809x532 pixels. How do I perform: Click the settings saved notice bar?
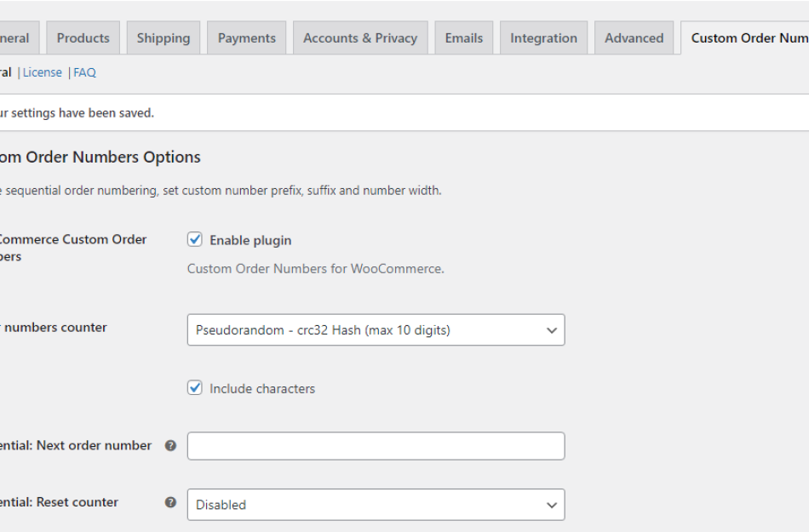(341, 112)
